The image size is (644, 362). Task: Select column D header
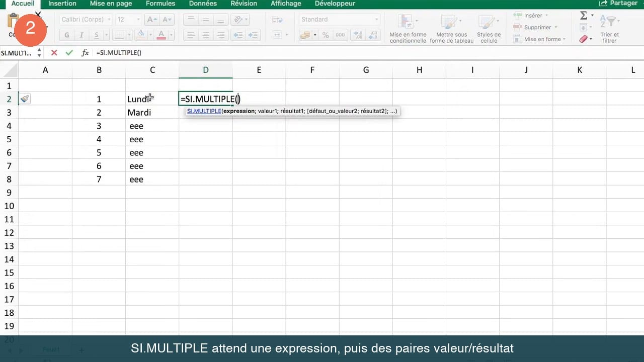click(206, 70)
